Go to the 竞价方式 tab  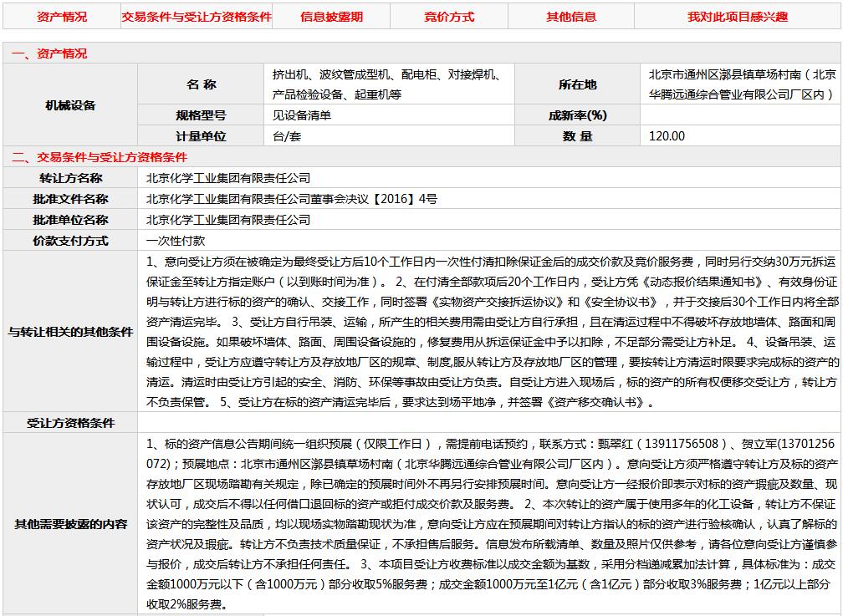(449, 17)
